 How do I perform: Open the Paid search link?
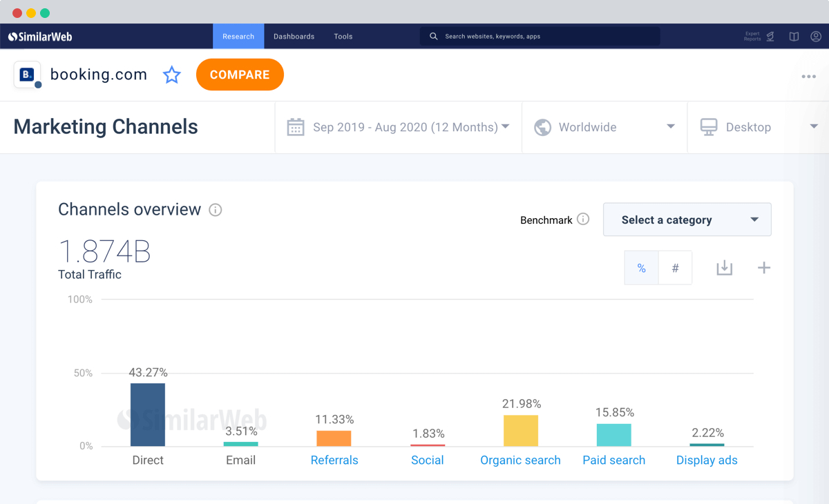click(x=614, y=460)
